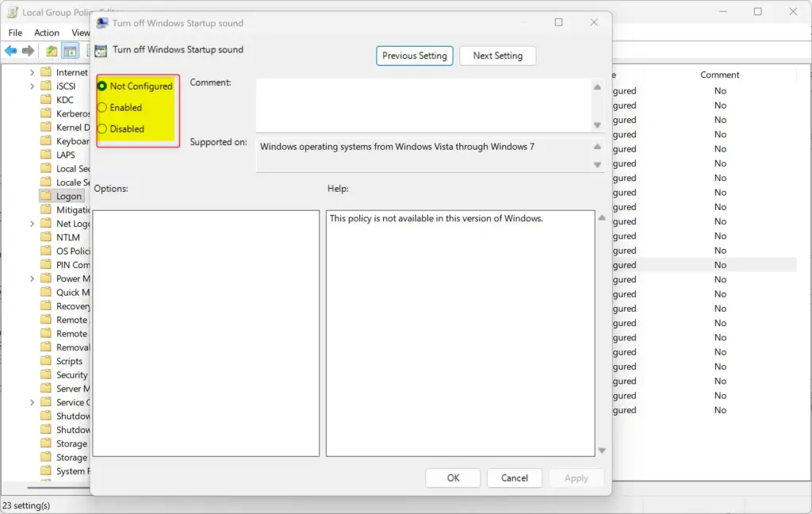
Task: Expand the Internet tree node
Action: pyautogui.click(x=32, y=72)
